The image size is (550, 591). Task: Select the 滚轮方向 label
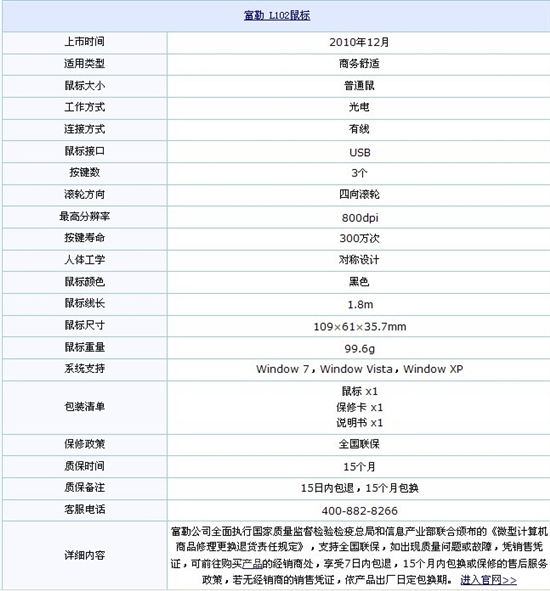coord(84,194)
